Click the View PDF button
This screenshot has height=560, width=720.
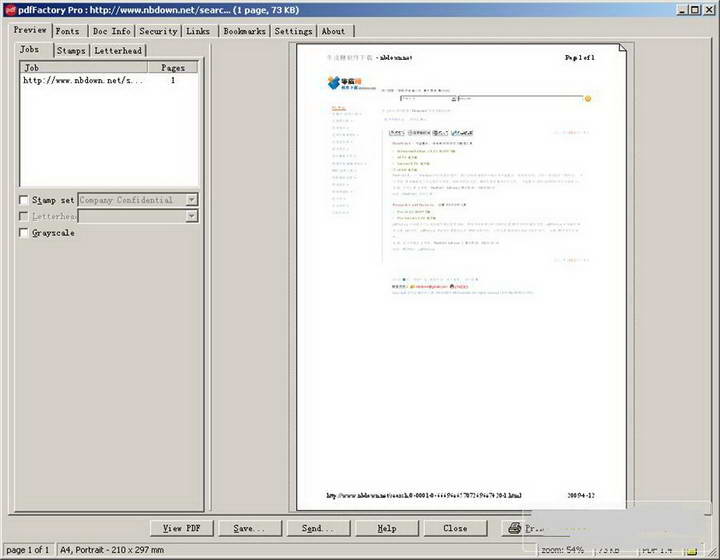pyautogui.click(x=182, y=528)
